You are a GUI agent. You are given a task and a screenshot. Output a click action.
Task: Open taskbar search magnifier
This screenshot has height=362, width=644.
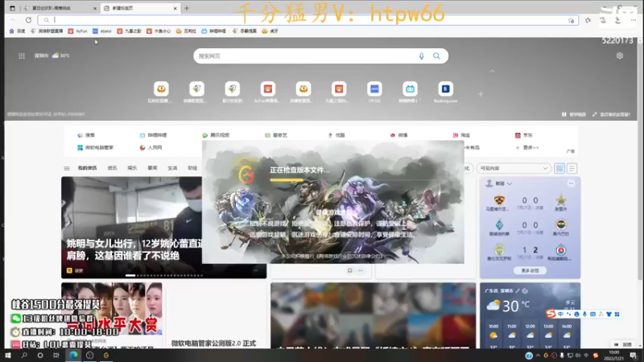tap(24, 356)
